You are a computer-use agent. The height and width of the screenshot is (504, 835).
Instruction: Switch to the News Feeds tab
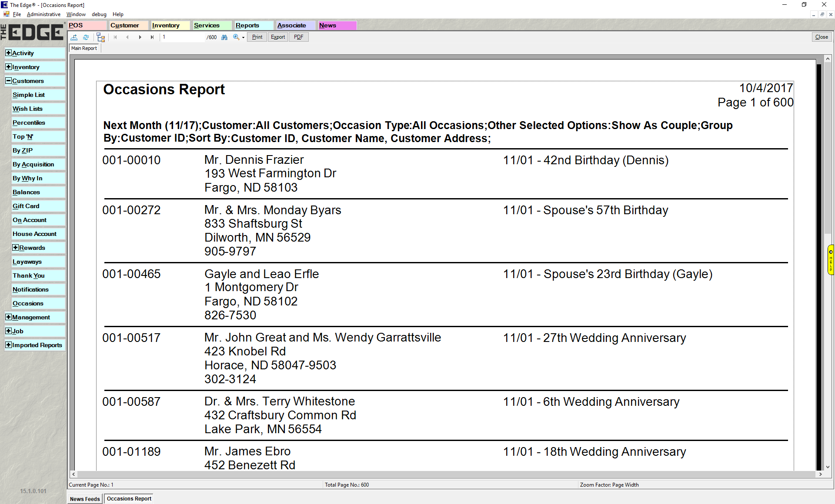point(85,499)
